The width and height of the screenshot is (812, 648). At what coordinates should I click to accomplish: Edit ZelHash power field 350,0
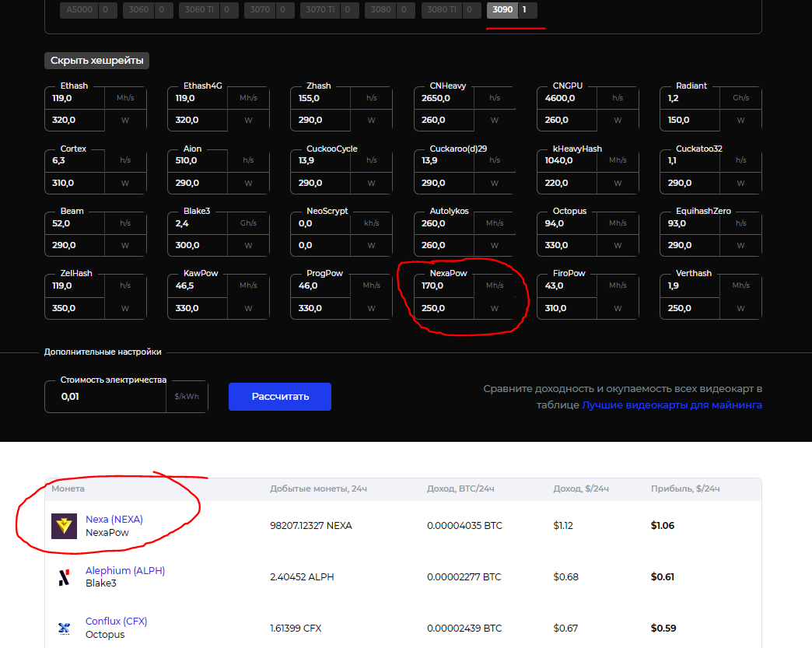[x=75, y=308]
